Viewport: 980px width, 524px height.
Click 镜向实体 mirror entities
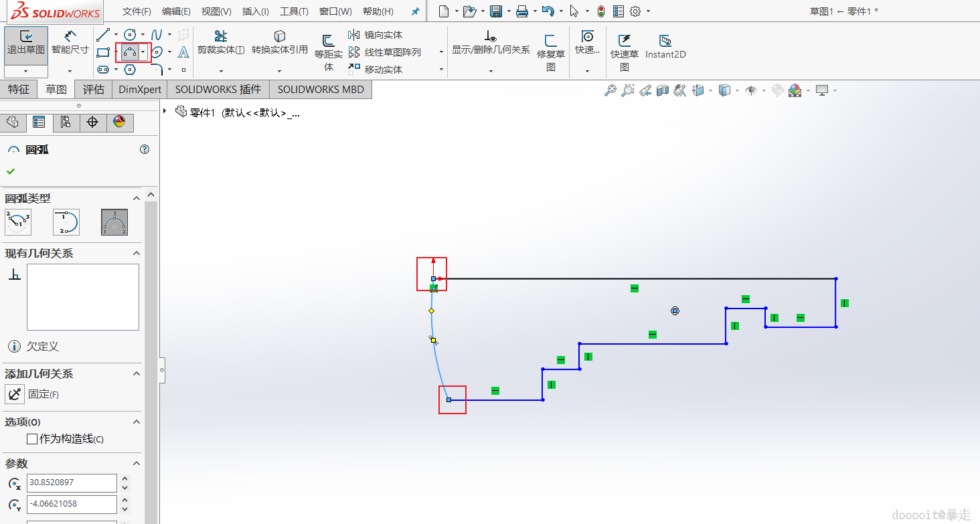(376, 35)
